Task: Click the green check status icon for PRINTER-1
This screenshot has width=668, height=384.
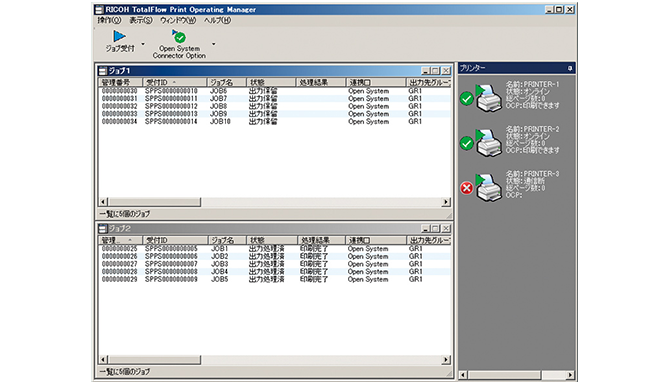Action: (466, 99)
